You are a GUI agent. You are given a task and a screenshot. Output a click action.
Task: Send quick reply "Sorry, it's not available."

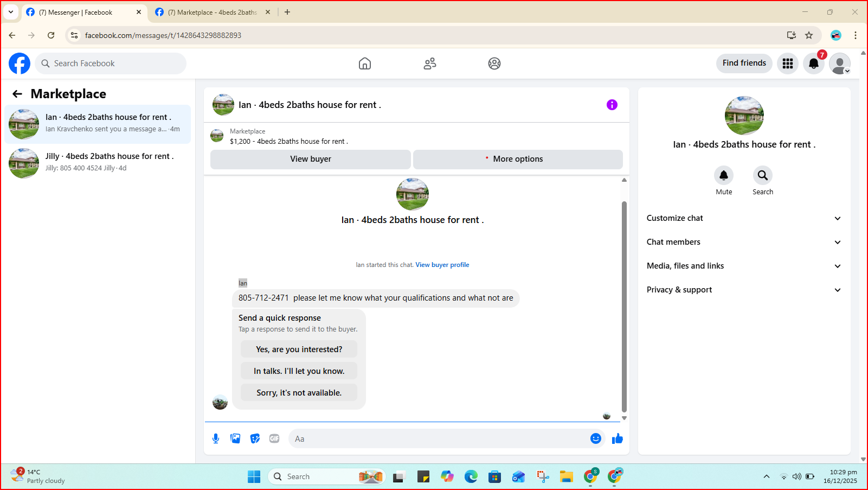tap(299, 393)
